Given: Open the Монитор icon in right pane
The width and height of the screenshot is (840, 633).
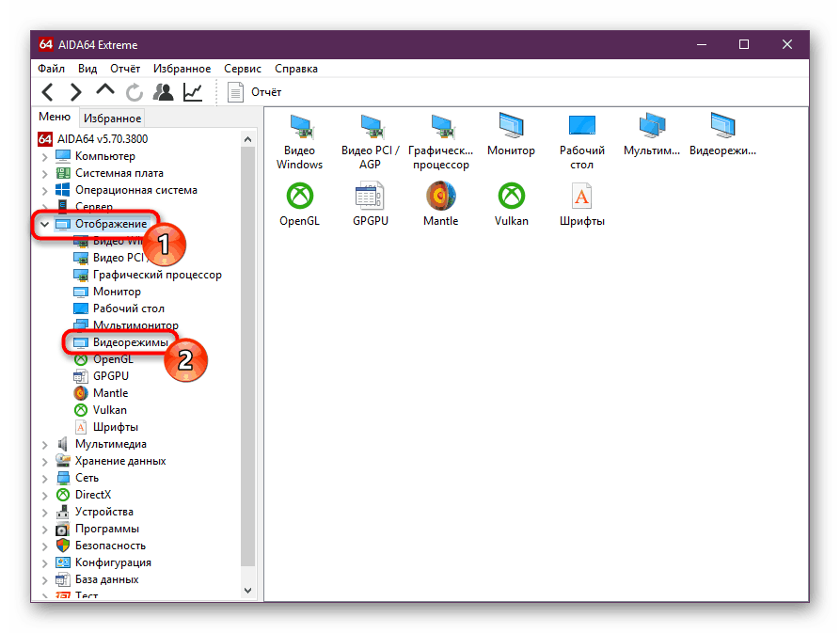Looking at the screenshot, I should click(511, 135).
